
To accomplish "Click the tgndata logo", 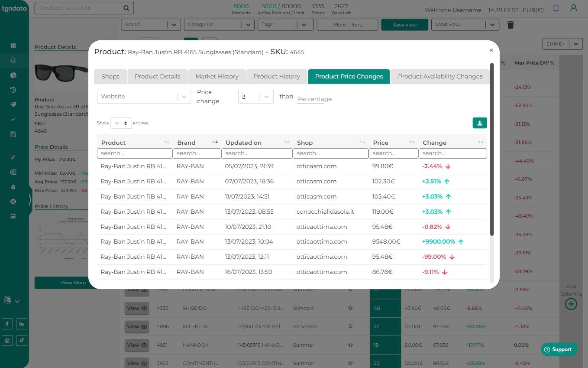I will pyautogui.click(x=14, y=8).
